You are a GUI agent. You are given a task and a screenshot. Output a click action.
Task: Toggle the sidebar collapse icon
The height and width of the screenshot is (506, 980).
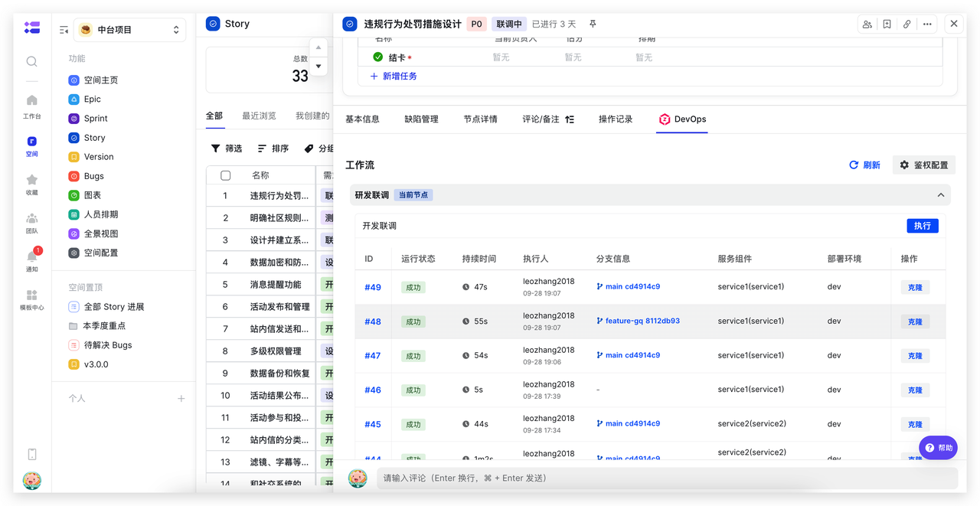[x=64, y=30]
